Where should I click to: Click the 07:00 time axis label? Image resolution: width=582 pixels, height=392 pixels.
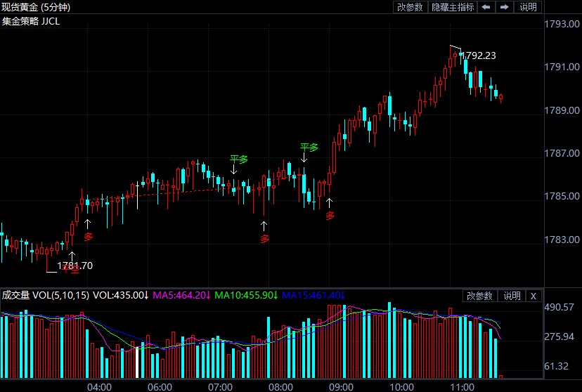(x=221, y=387)
